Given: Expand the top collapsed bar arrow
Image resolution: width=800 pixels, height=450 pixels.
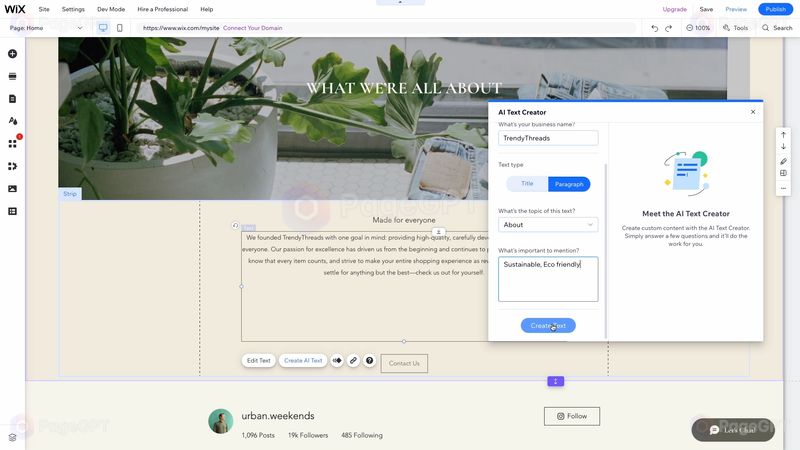Looking at the screenshot, I should (x=400, y=3).
